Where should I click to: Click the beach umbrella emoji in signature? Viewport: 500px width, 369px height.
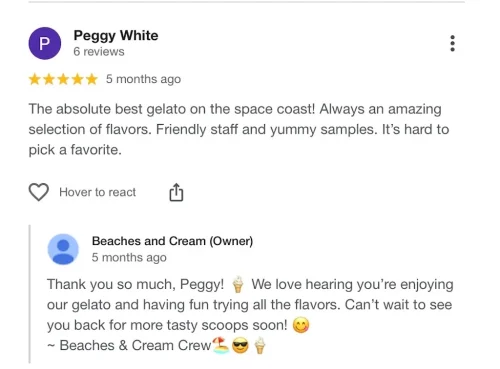[221, 345]
